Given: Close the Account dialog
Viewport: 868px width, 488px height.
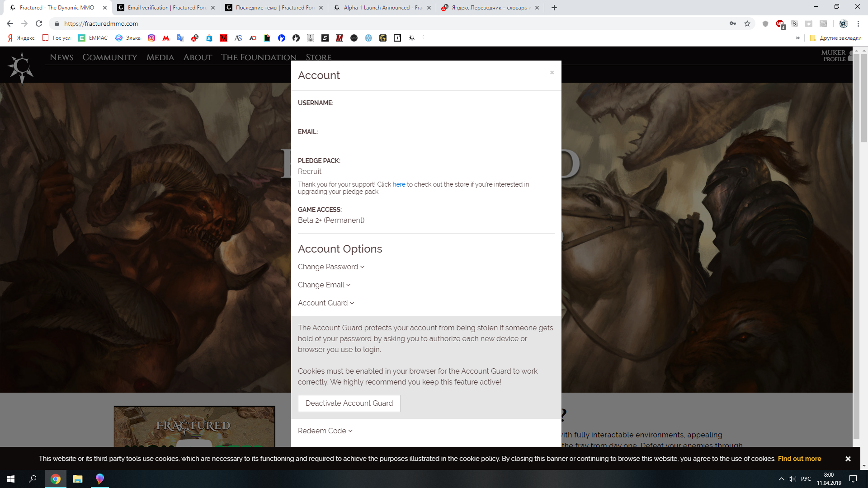Looking at the screenshot, I should pyautogui.click(x=552, y=73).
